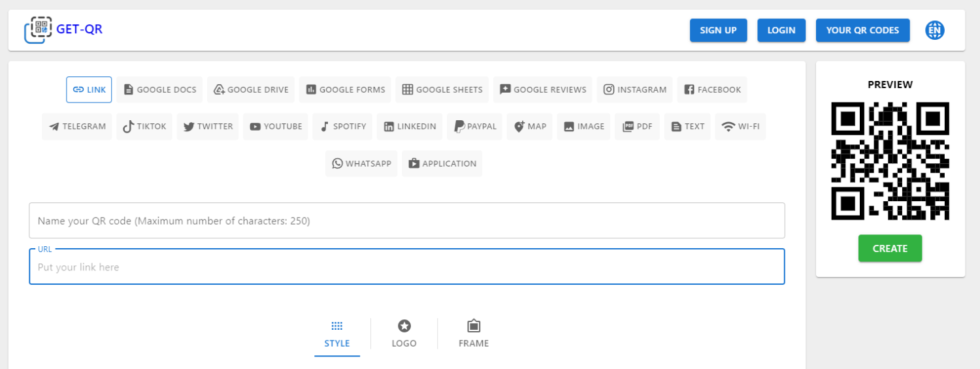The image size is (980, 369).
Task: Click the Login button
Action: (x=781, y=30)
